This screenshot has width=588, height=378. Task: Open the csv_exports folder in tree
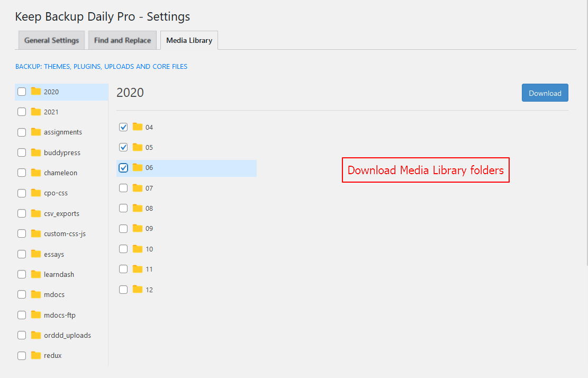click(61, 213)
